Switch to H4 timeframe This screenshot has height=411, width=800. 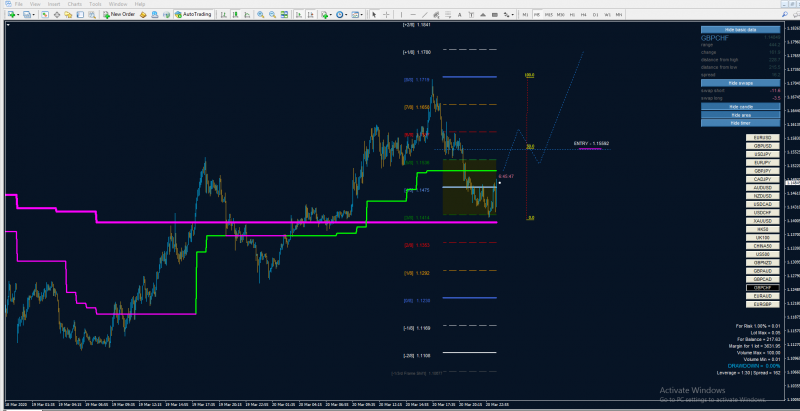coord(584,15)
